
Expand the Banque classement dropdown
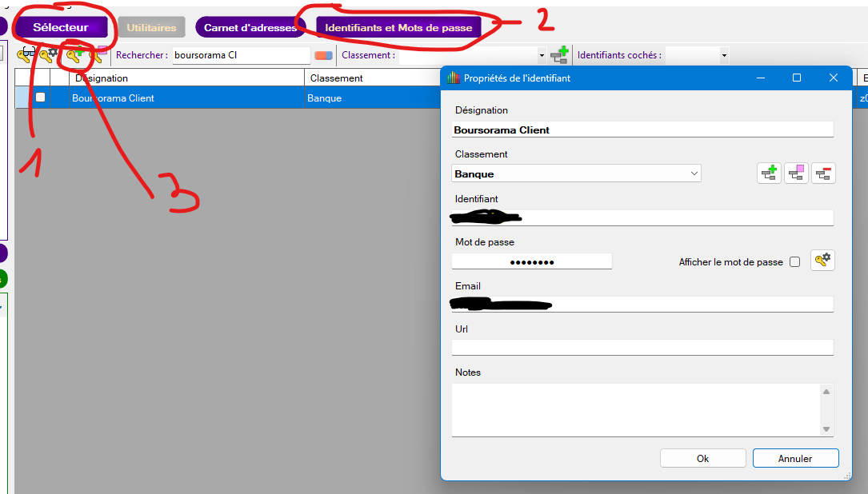point(694,173)
